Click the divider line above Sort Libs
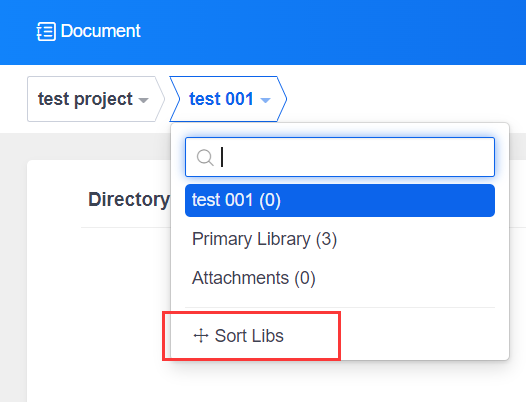526x402 pixels. point(340,307)
